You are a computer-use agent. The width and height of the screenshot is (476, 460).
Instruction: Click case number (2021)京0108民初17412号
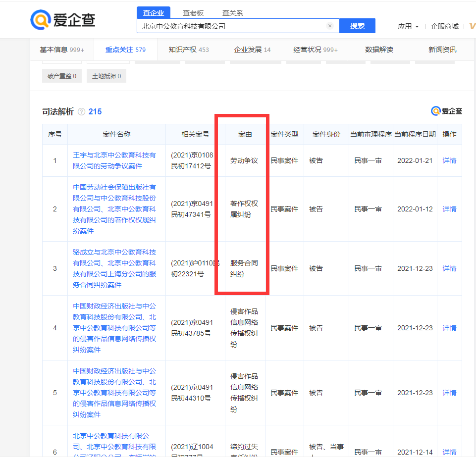(x=192, y=160)
